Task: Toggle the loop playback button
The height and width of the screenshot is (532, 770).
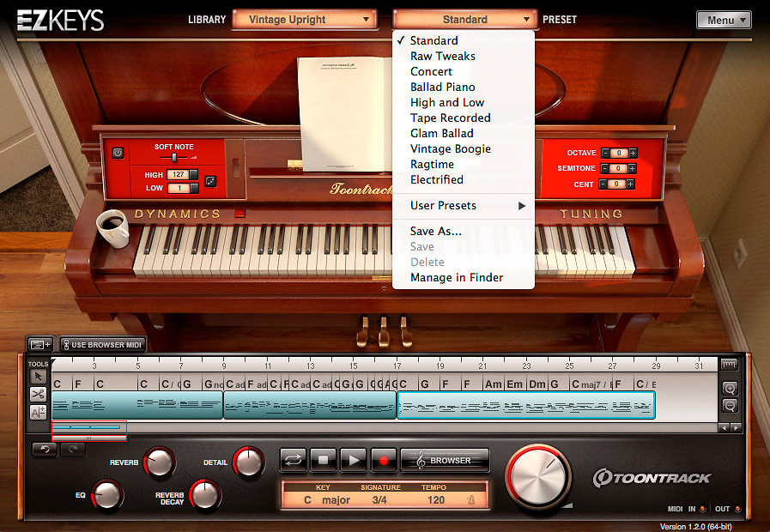Action: [294, 460]
